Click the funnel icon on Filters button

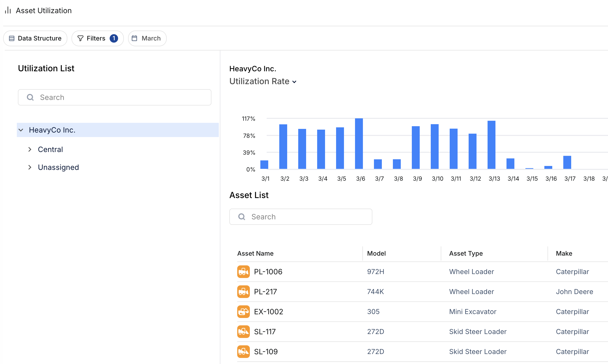click(80, 38)
